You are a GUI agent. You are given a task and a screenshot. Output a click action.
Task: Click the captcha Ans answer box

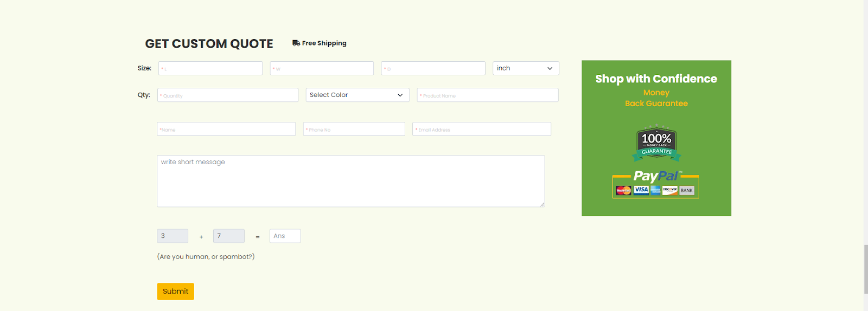(x=285, y=236)
